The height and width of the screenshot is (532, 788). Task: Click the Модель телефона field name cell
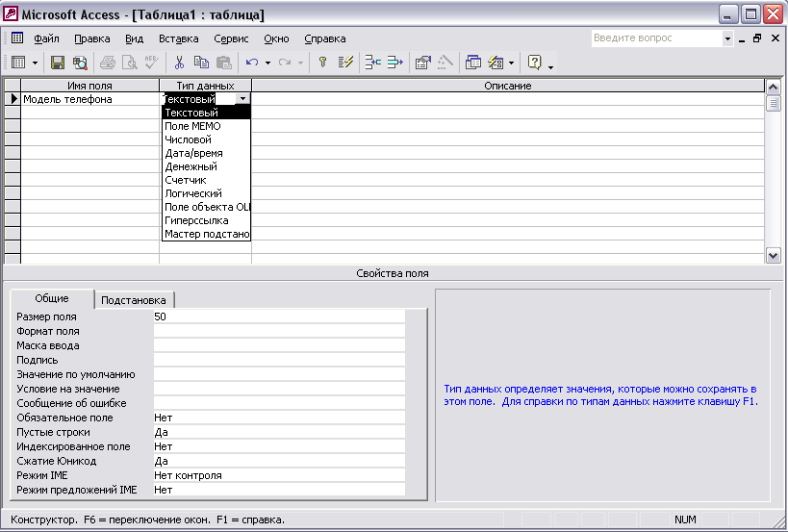click(x=89, y=99)
